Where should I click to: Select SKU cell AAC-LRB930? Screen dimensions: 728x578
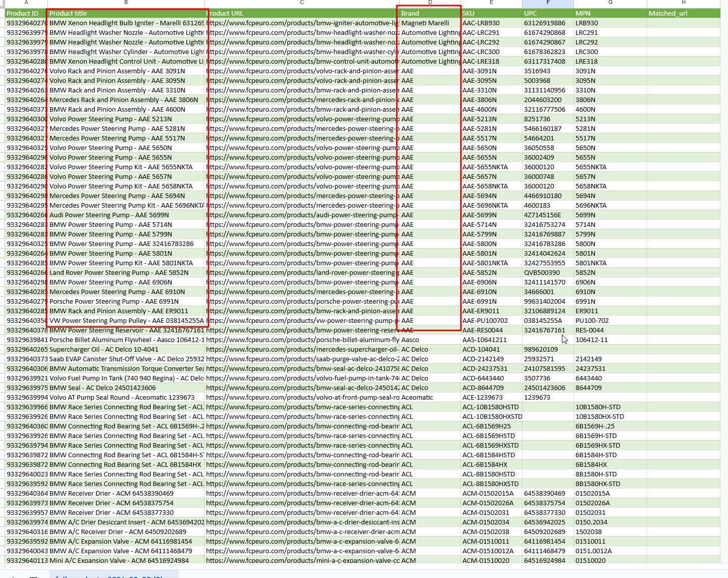(492, 23)
